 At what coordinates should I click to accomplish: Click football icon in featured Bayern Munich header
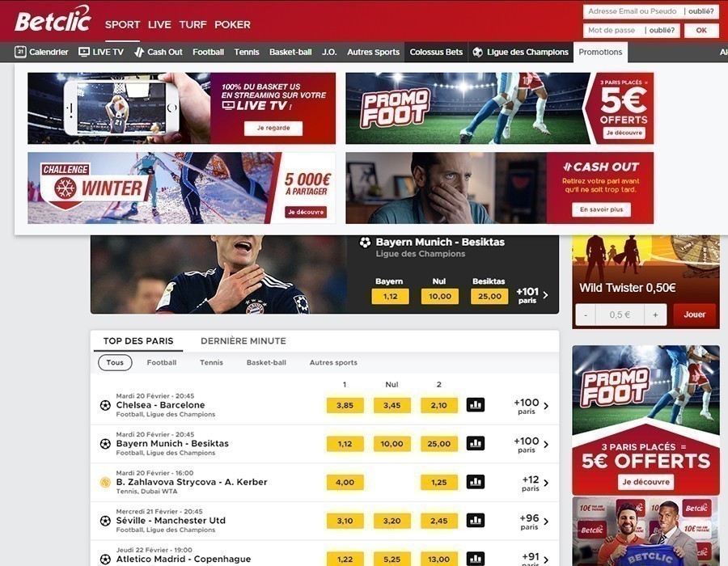pos(366,243)
